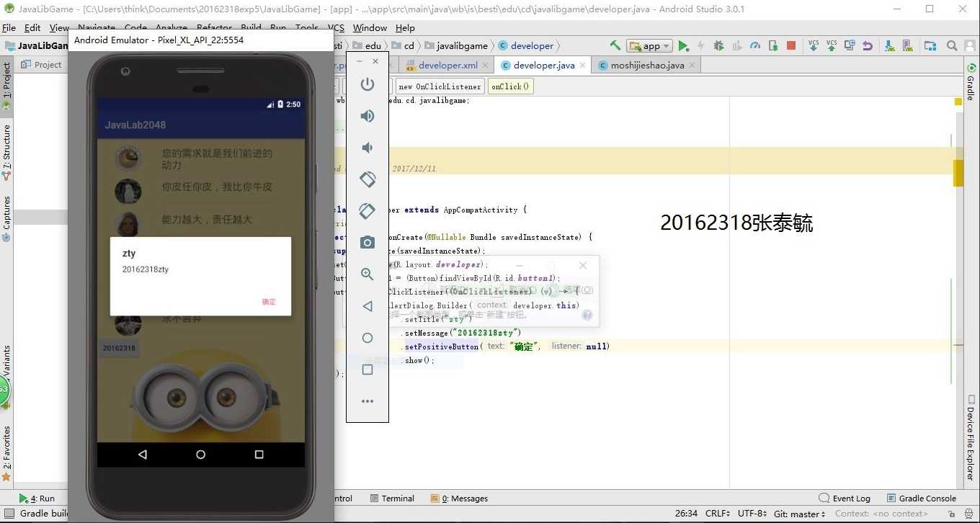The width and height of the screenshot is (980, 523).
Task: Start debugging with the Debug app bug icon
Action: [x=718, y=45]
